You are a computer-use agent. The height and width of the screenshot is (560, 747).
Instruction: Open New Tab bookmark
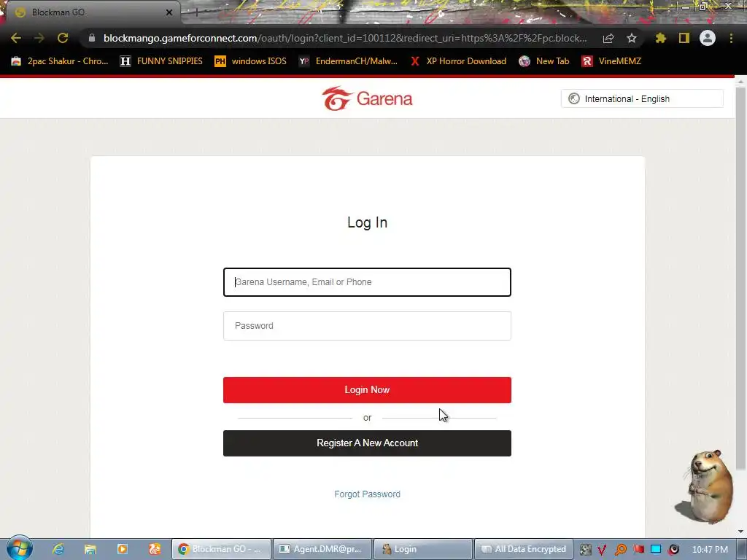(544, 61)
